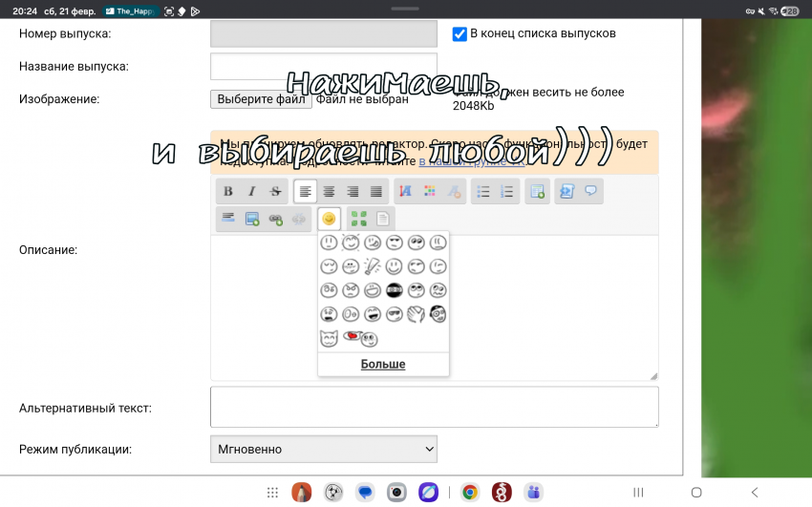Viewport: 812px width, 507px height.
Task: Toggle 'В конец списка выпусков' checkbox
Action: [x=459, y=34]
